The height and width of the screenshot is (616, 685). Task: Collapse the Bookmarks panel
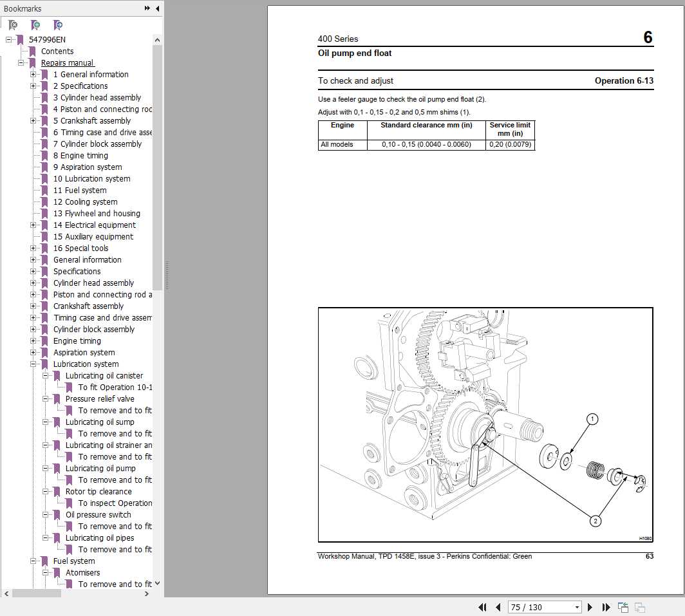click(x=158, y=8)
